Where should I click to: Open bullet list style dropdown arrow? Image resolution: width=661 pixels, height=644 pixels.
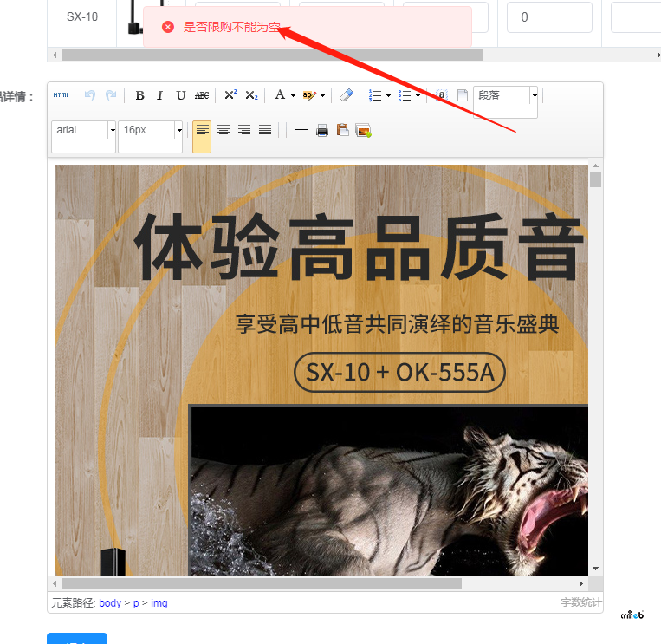418,95
